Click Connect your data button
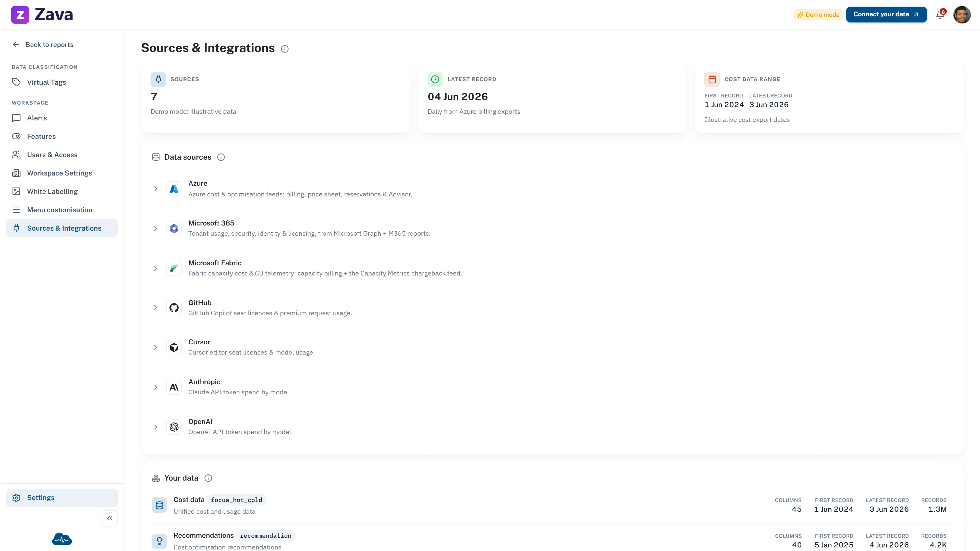Viewport: 980px width, 551px height. pos(886,15)
